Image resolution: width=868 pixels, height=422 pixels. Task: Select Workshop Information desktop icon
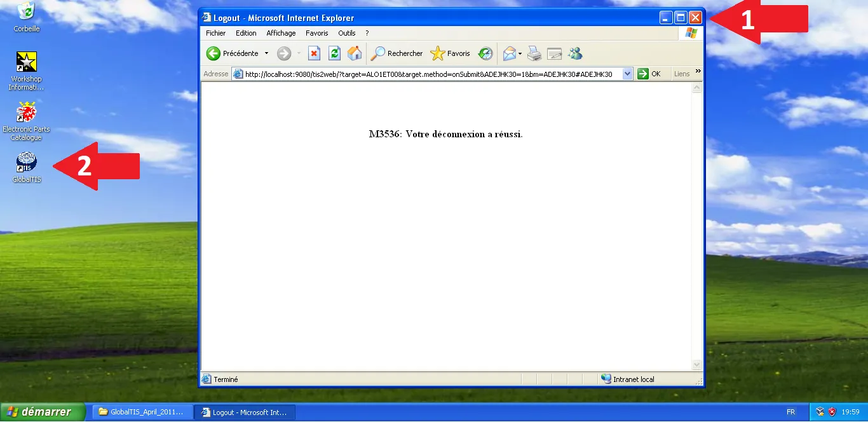(26, 63)
